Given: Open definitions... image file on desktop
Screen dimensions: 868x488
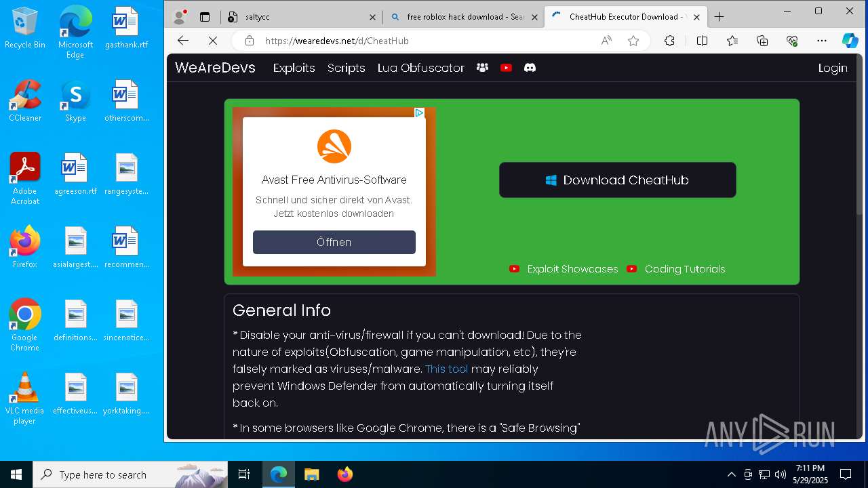Looking at the screenshot, I should [x=75, y=320].
